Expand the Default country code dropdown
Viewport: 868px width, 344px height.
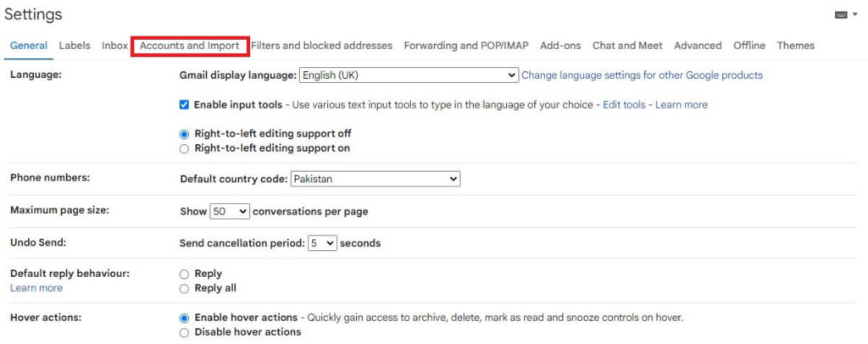(x=375, y=180)
